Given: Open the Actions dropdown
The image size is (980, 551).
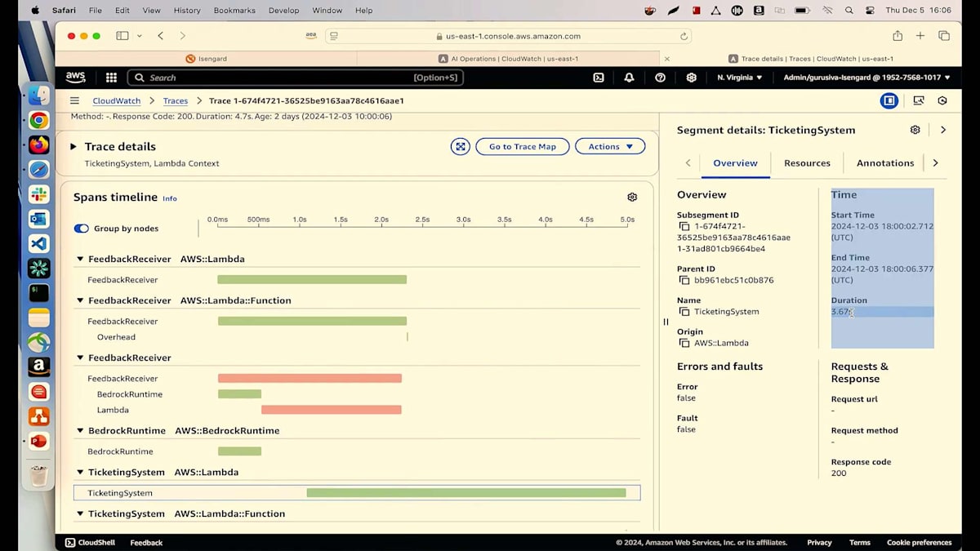Looking at the screenshot, I should point(610,146).
